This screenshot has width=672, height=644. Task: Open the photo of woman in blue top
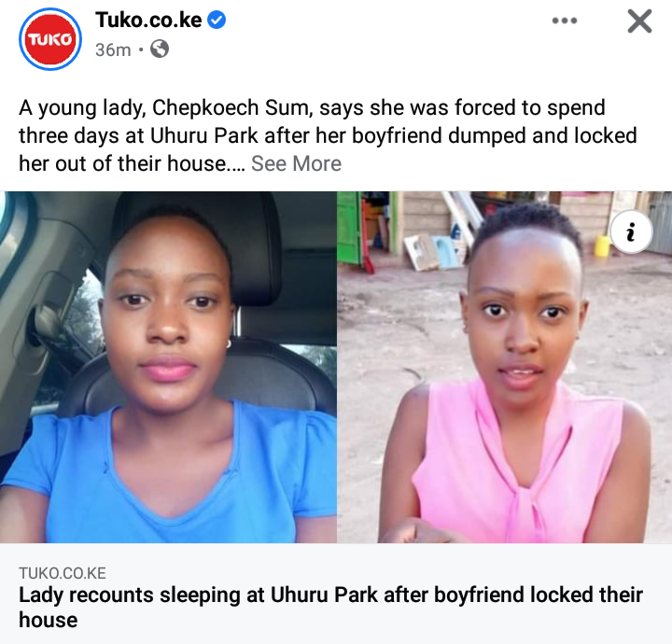click(168, 367)
